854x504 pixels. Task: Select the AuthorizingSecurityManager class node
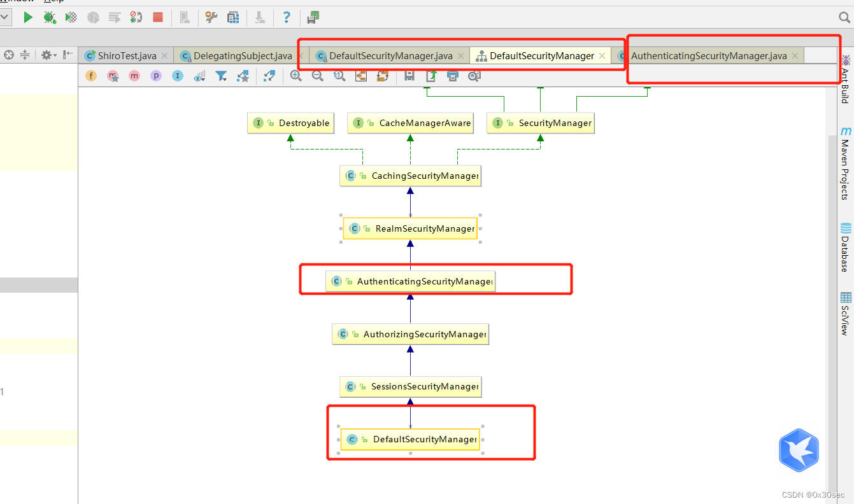click(410, 334)
